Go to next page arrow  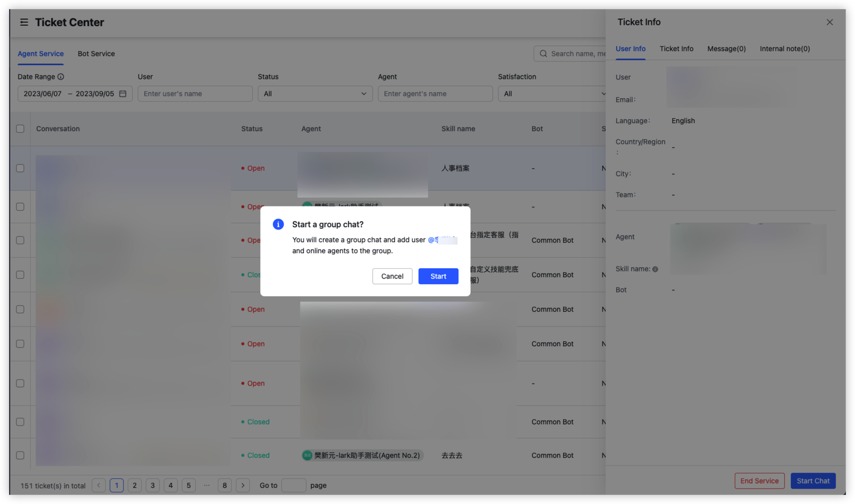tap(243, 485)
